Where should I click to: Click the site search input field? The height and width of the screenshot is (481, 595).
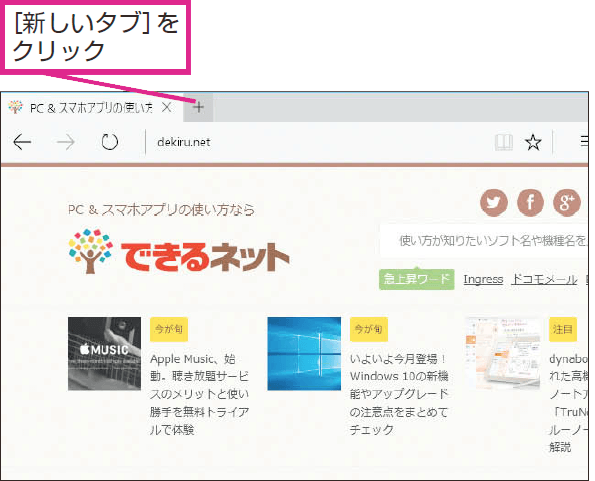tap(484, 240)
